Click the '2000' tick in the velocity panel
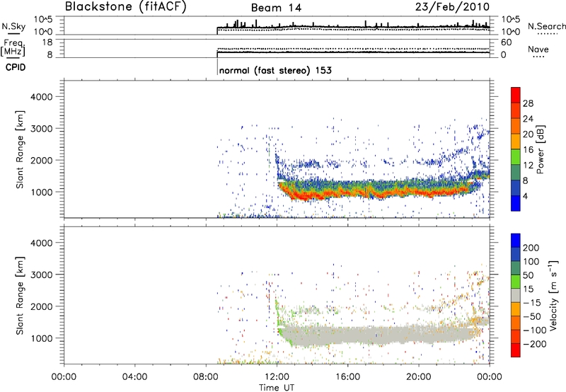 41,306
